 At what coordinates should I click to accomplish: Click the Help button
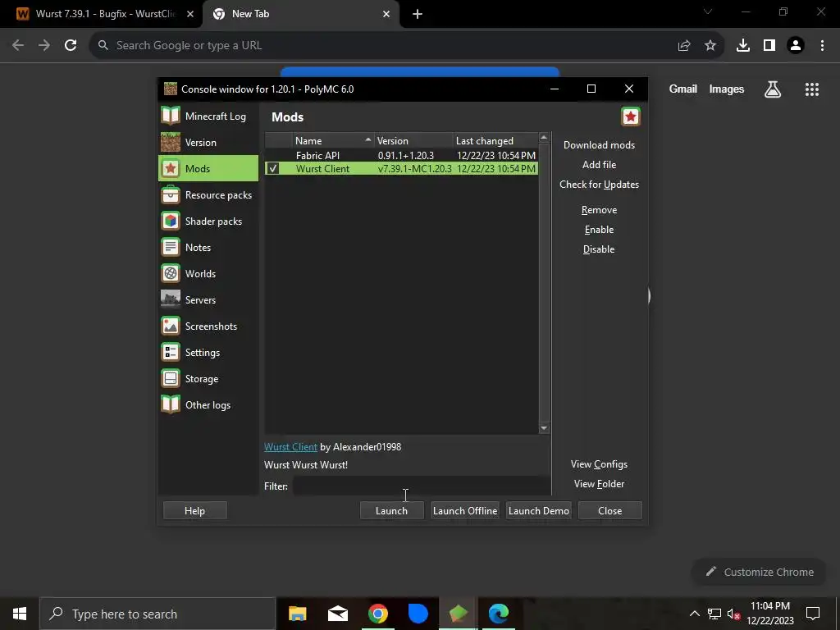tap(194, 510)
